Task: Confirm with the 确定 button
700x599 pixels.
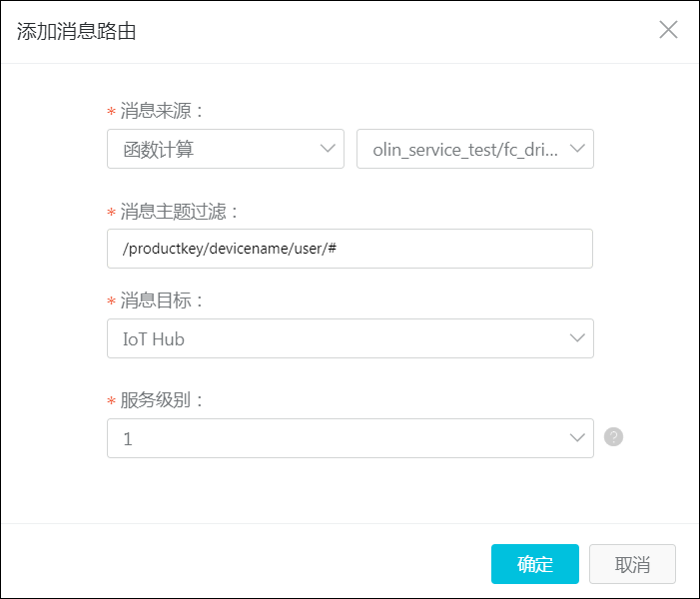Action: tap(535, 564)
